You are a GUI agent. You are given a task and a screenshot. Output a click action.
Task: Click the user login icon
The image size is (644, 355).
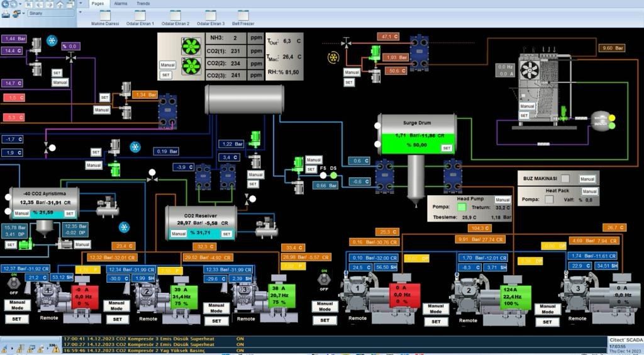(x=17, y=14)
